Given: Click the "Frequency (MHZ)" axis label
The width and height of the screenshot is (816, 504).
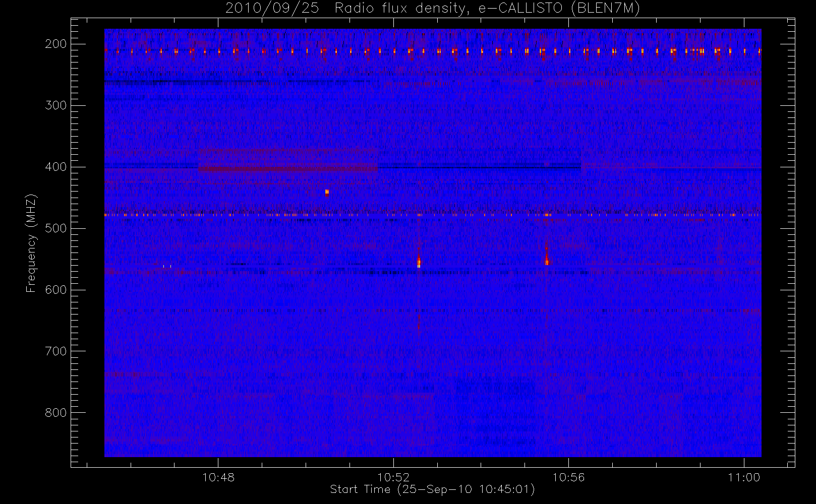Looking at the screenshot, I should click(31, 243).
